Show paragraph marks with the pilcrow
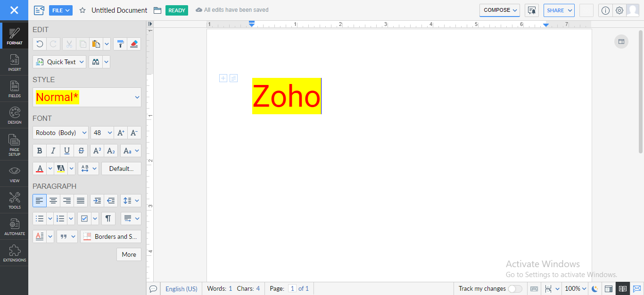The image size is (644, 295). [x=108, y=218]
